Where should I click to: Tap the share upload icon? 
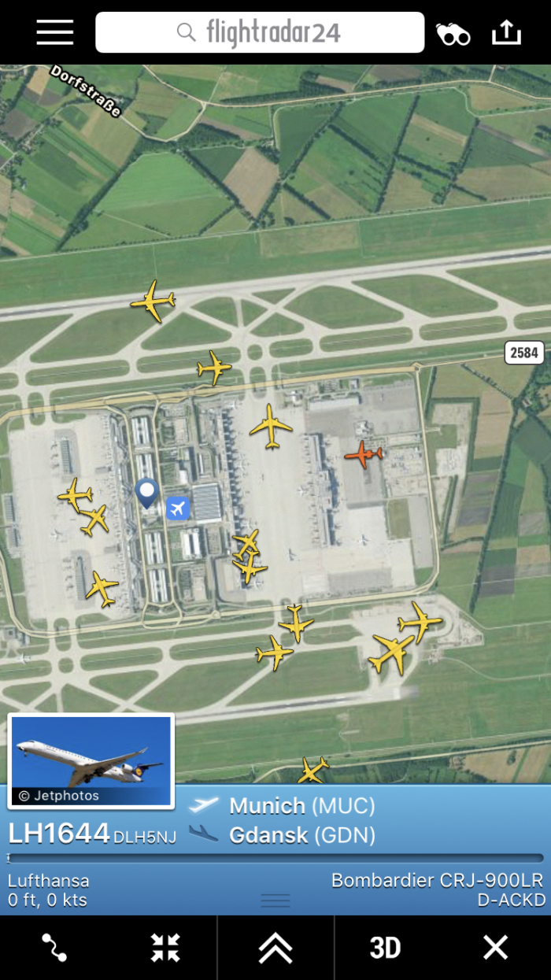[x=506, y=32]
